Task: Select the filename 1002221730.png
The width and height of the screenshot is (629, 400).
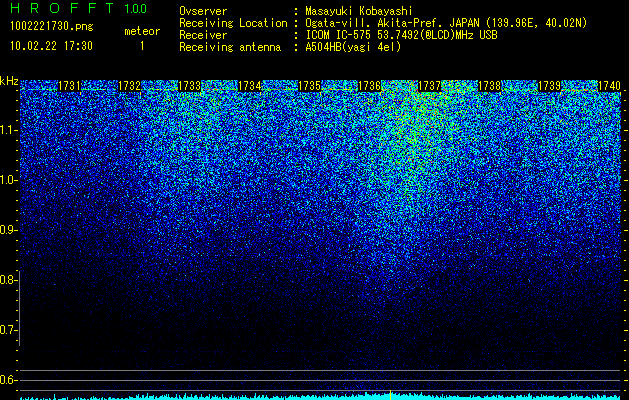Action: [52, 27]
